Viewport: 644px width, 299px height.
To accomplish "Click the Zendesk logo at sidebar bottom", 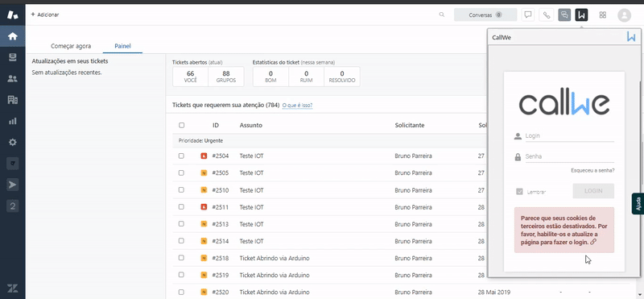I will point(13,289).
